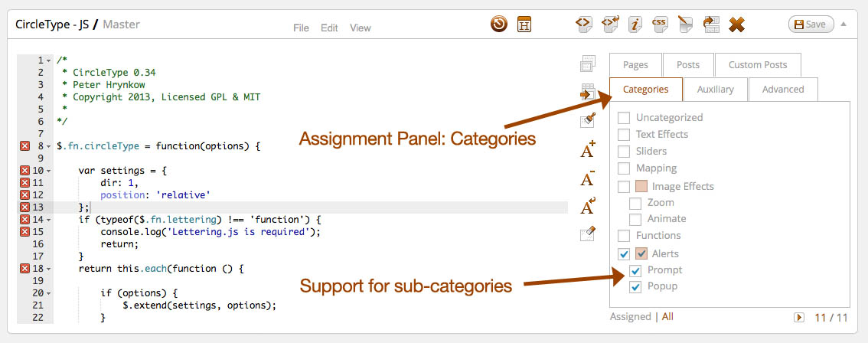Collapse the fold arrow at line 10
This screenshot has width=868, height=343.
point(49,170)
